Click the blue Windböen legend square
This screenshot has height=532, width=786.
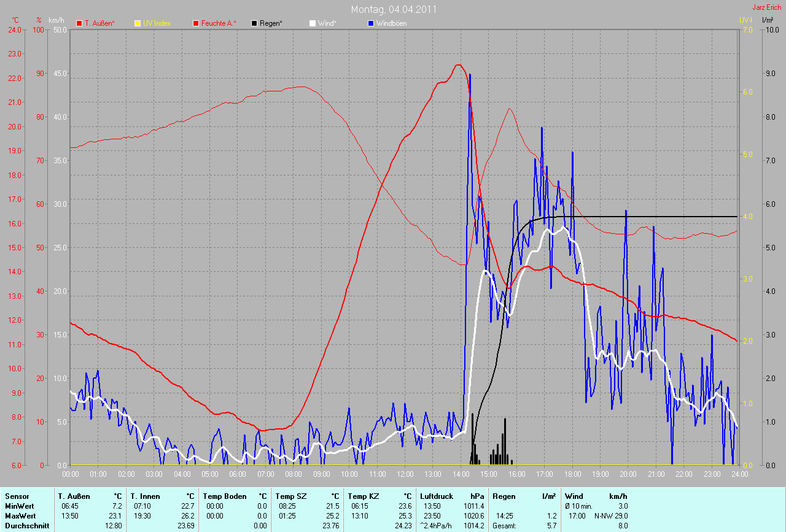point(371,23)
